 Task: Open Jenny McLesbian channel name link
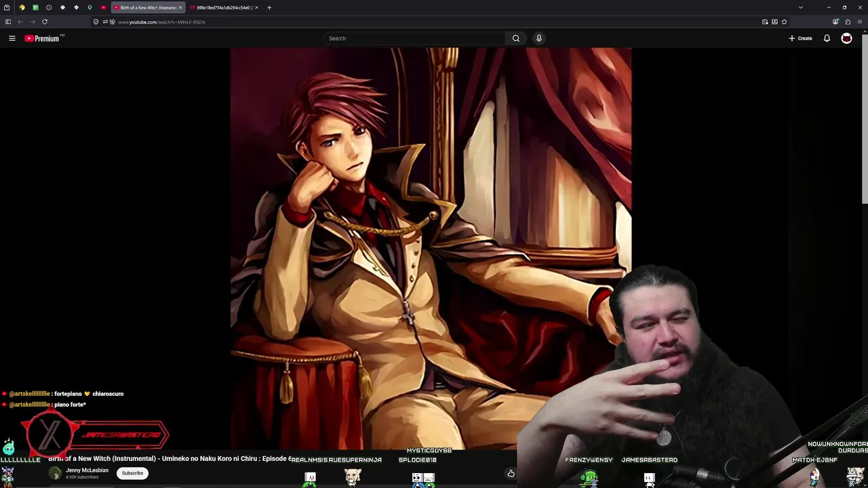pos(87,470)
